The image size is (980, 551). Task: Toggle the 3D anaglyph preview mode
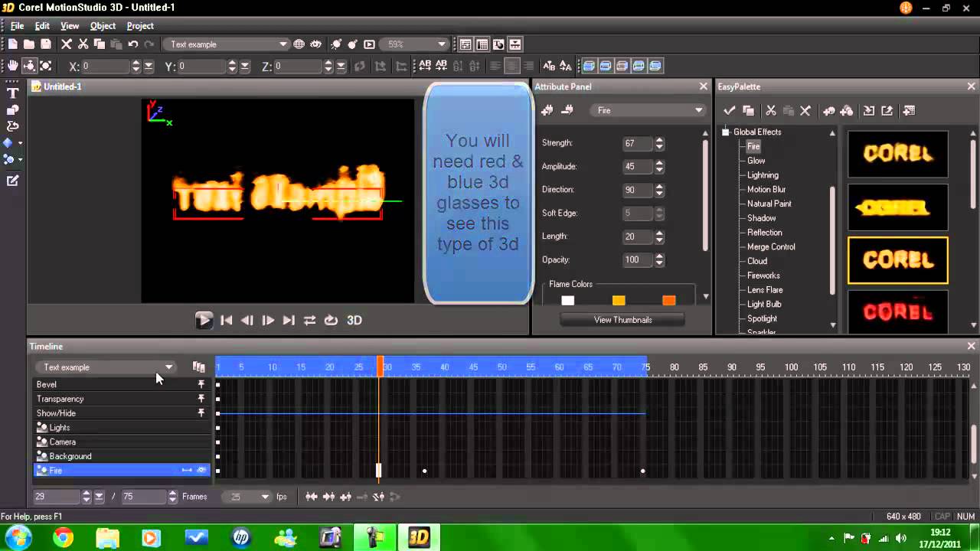pyautogui.click(x=354, y=321)
